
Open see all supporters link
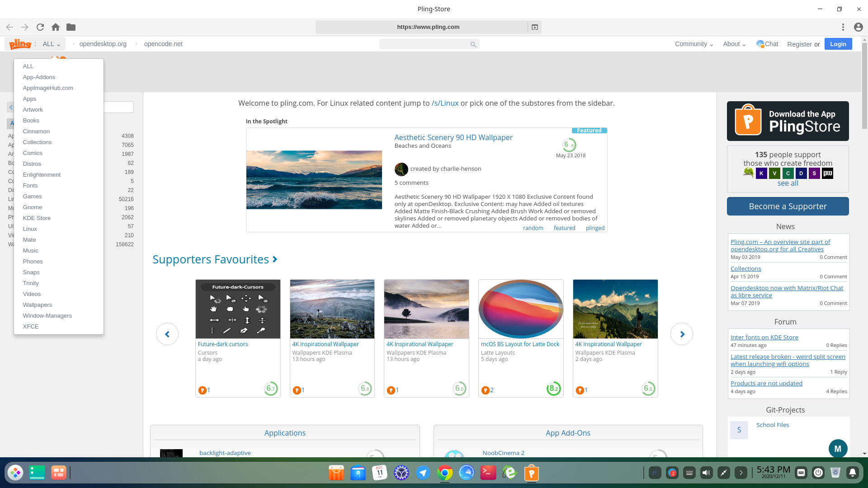point(788,183)
